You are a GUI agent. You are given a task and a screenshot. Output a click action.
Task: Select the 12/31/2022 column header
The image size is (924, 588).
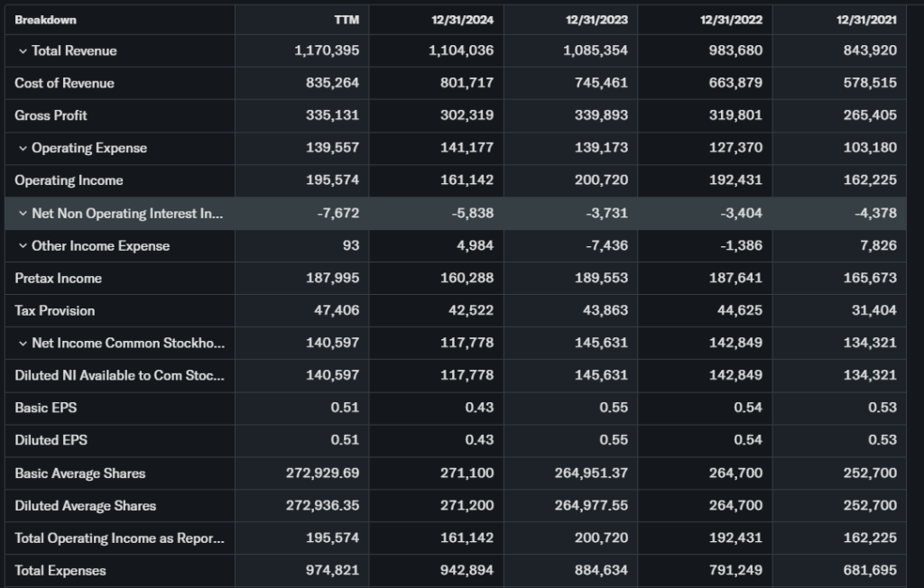[x=731, y=20]
